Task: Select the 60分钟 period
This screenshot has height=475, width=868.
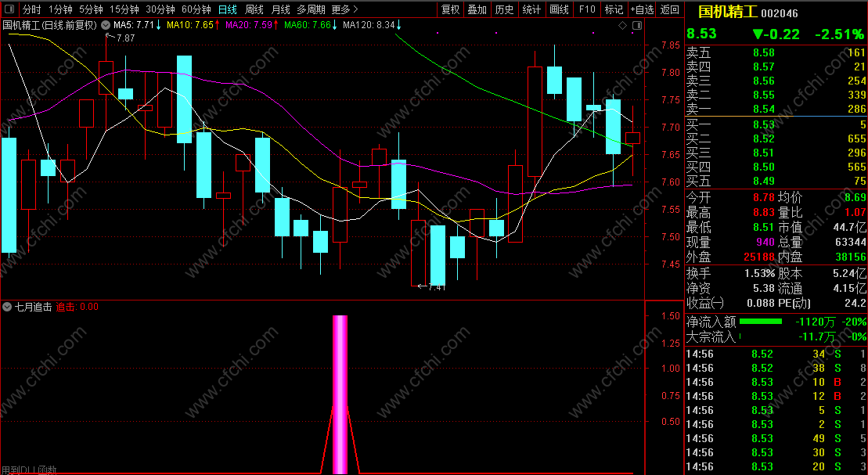Action: coord(196,9)
